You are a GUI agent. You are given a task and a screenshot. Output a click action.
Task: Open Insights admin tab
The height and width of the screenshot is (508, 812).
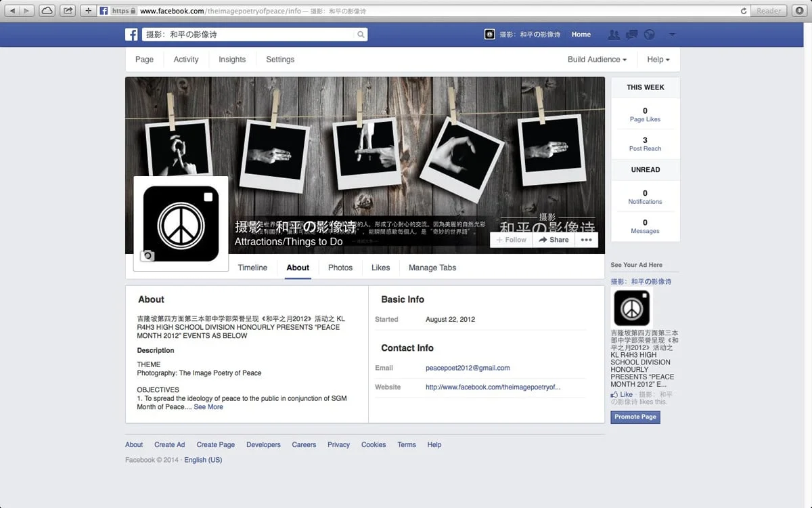tap(232, 60)
